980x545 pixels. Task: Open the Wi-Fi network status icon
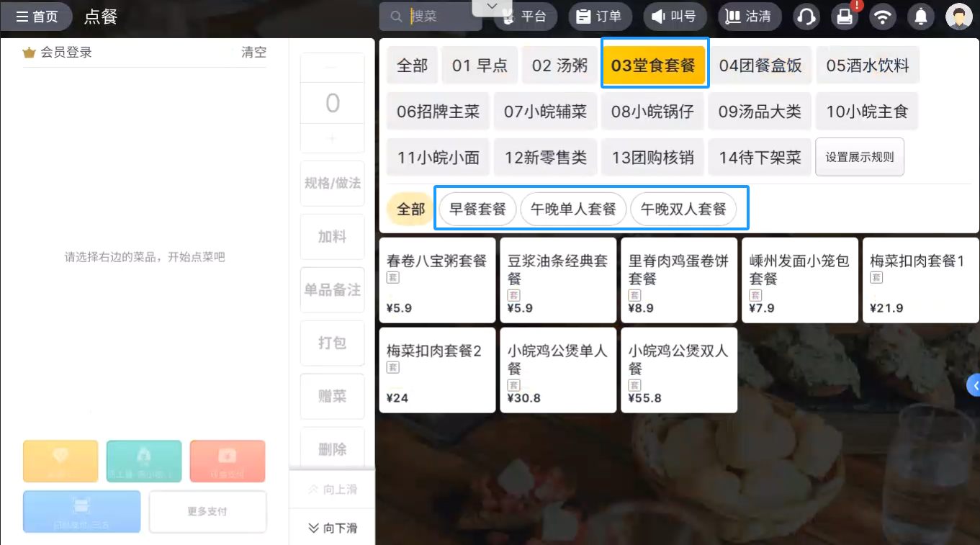[x=882, y=17]
